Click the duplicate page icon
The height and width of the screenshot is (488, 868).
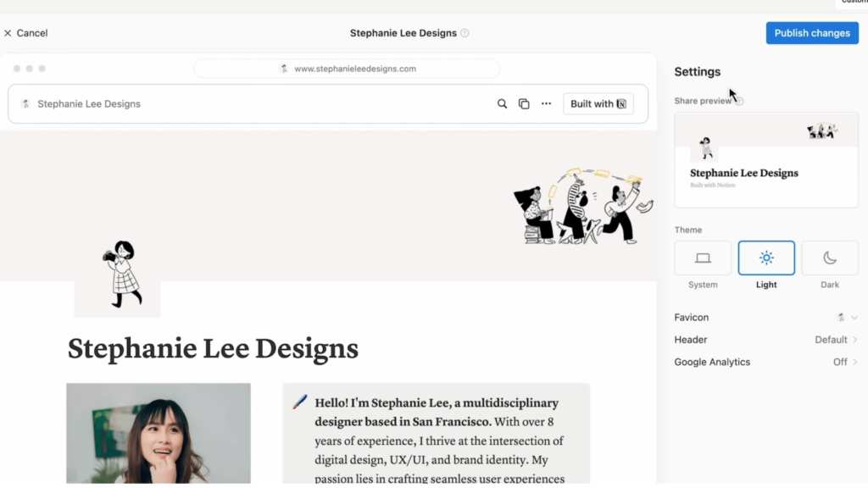pyautogui.click(x=524, y=104)
